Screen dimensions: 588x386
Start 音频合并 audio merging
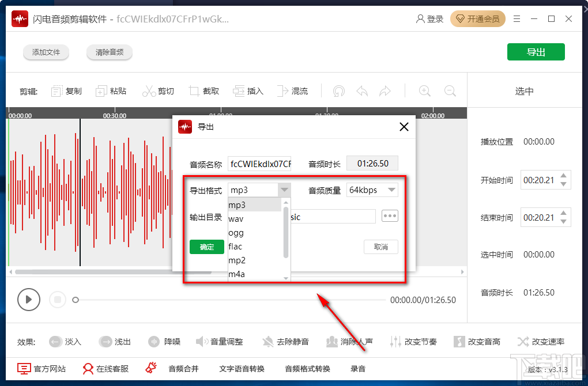tap(183, 369)
